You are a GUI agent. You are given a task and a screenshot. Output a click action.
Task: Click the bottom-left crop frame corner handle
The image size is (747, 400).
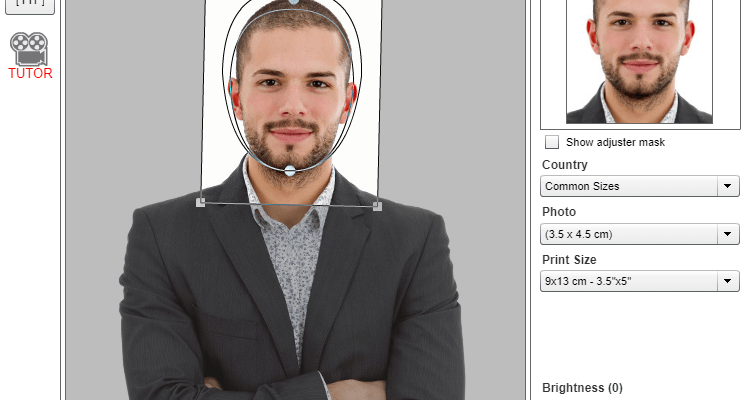201,202
